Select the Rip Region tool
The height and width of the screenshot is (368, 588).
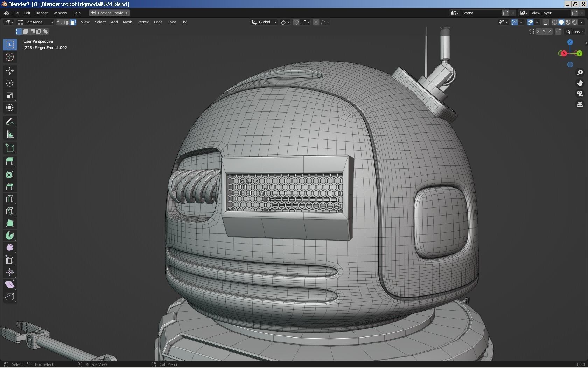tap(10, 297)
